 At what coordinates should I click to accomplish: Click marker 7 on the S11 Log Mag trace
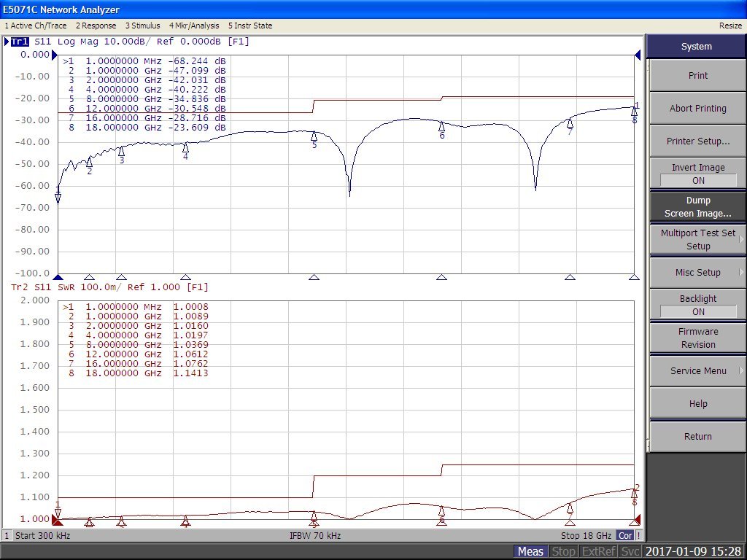[x=570, y=122]
